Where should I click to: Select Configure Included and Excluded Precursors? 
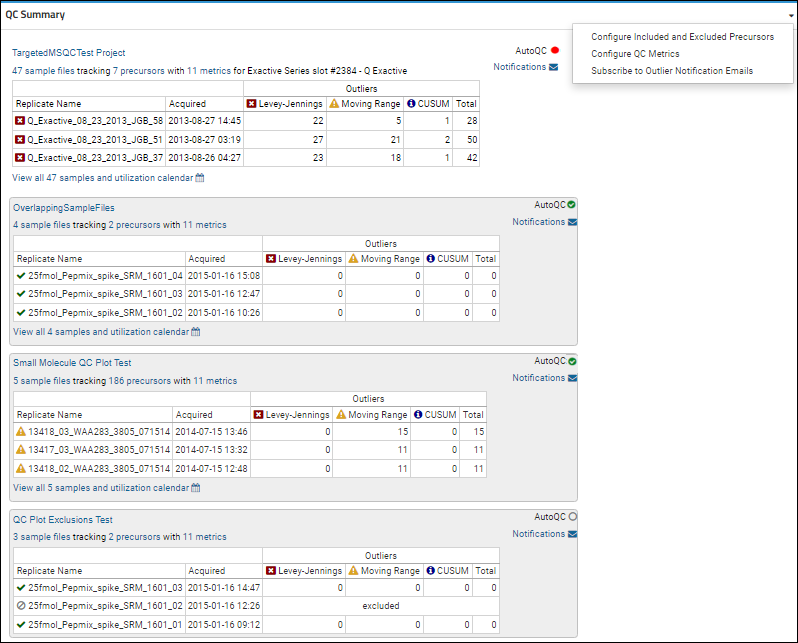(x=682, y=37)
